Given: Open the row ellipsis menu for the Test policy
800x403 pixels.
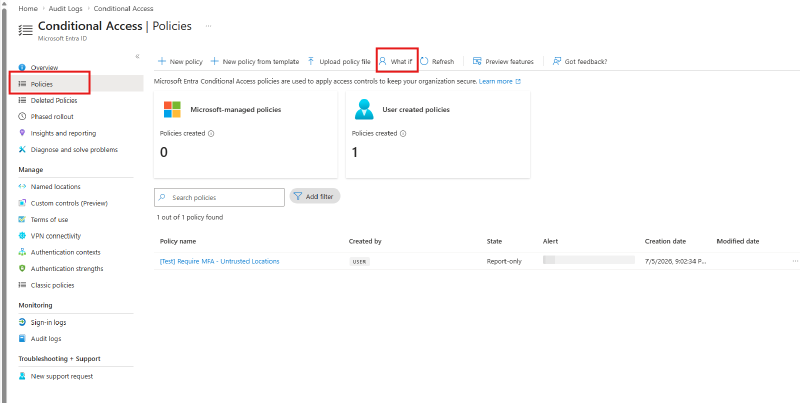Looking at the screenshot, I should pos(795,261).
